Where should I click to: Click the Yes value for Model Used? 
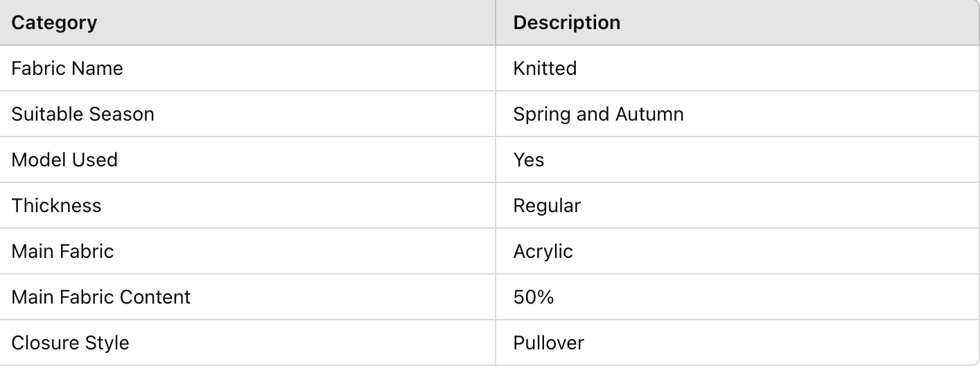[x=529, y=160]
